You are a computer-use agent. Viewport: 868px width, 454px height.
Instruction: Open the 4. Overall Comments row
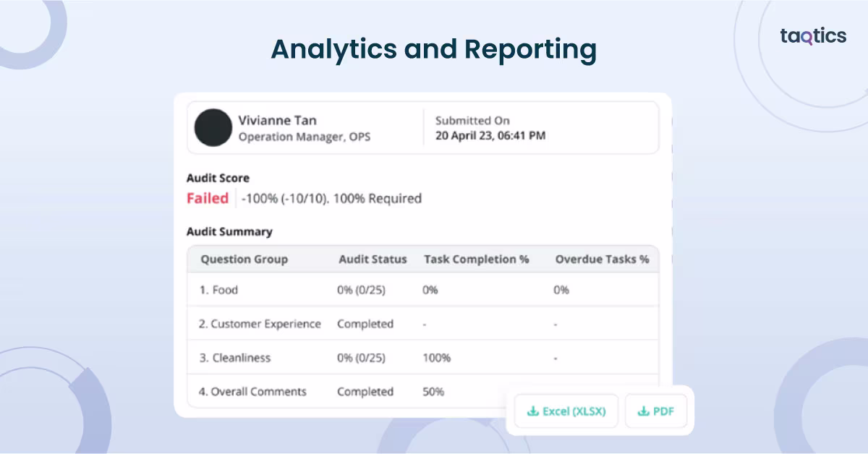(x=252, y=392)
